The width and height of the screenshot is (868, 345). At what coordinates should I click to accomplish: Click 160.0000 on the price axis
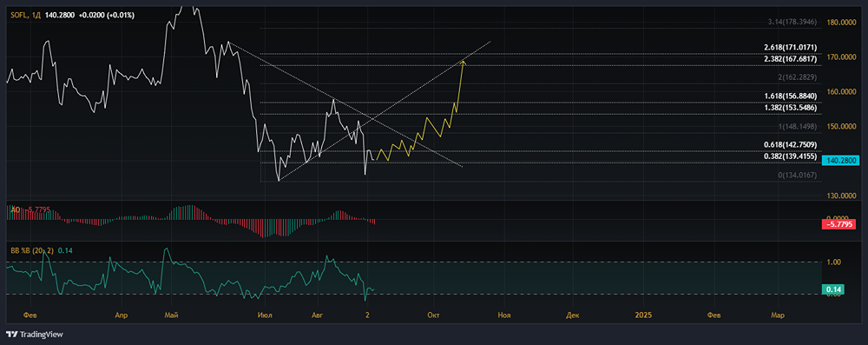840,92
